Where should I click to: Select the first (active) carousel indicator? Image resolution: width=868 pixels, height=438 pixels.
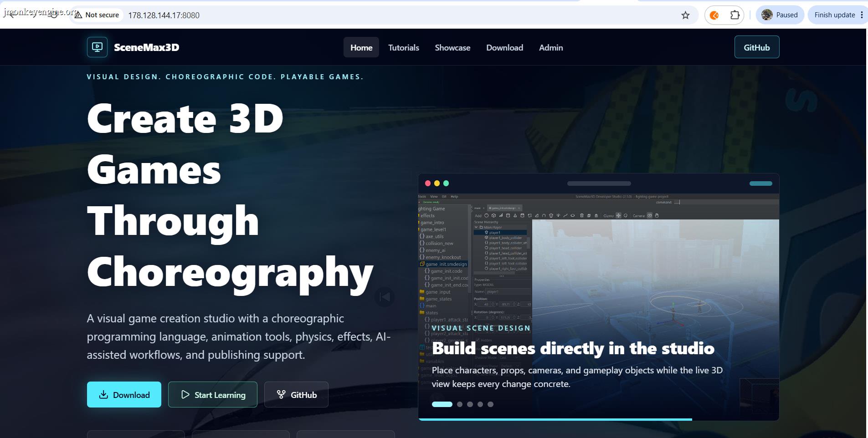[x=442, y=404]
